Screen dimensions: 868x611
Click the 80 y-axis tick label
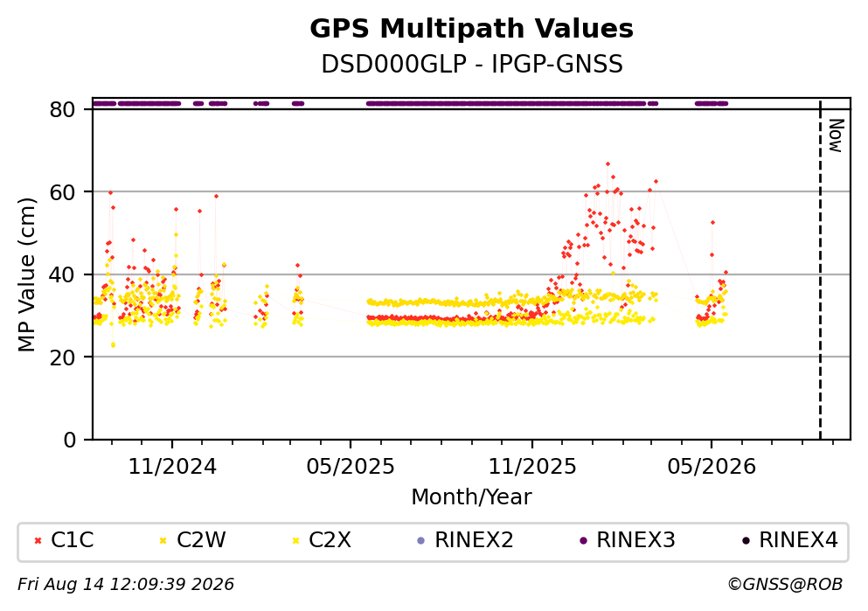tap(62, 109)
